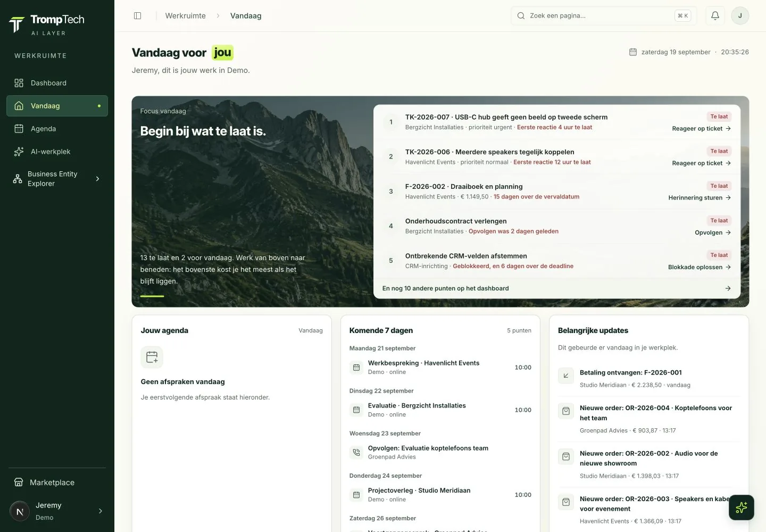
Task: Click the 5 punten label
Action: coord(519,330)
